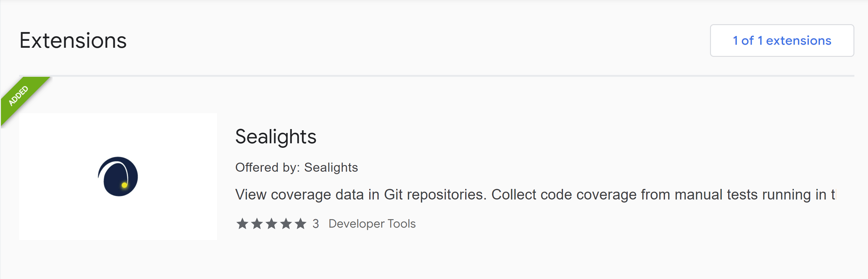Screen dimensions: 868x279
Task: Open the Developer Tools category
Action: click(372, 224)
